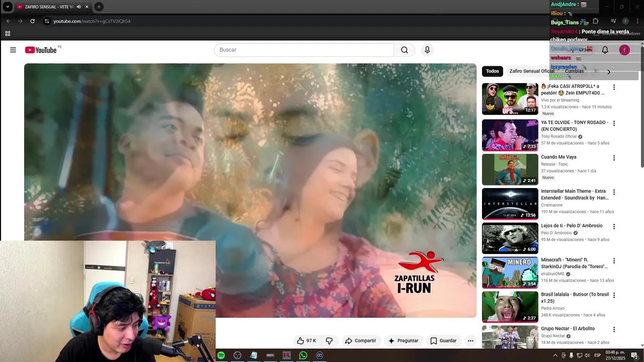
Task: Open the browser apps grid shortcut
Action: point(8,34)
